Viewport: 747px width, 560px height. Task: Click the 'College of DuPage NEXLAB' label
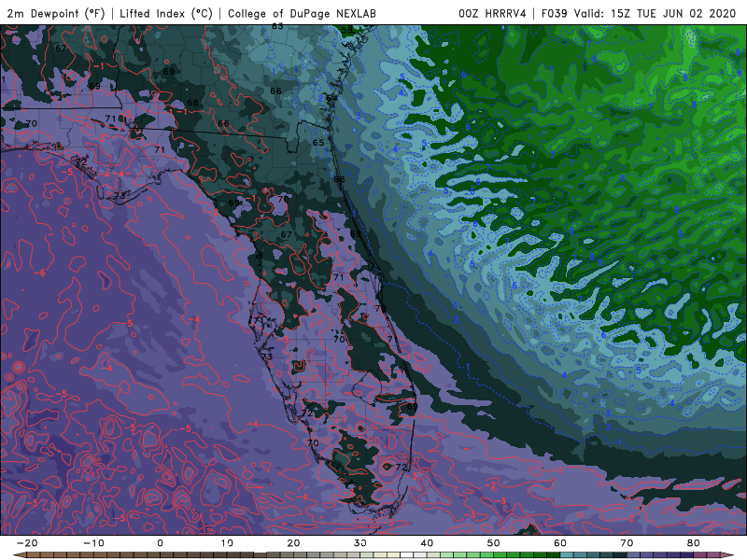tap(302, 13)
